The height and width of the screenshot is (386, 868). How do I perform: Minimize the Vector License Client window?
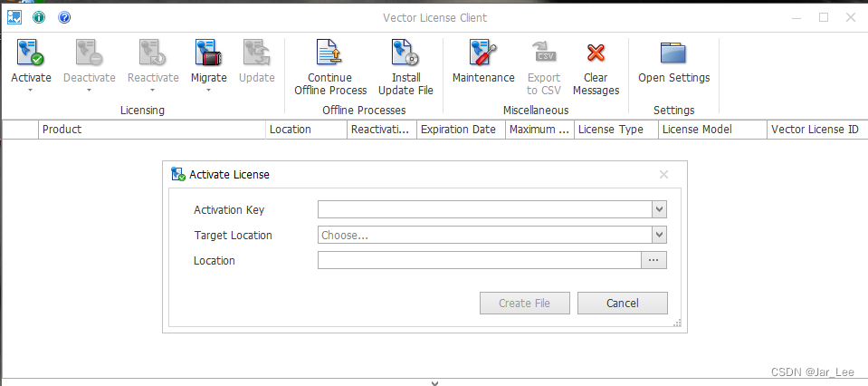(x=796, y=18)
